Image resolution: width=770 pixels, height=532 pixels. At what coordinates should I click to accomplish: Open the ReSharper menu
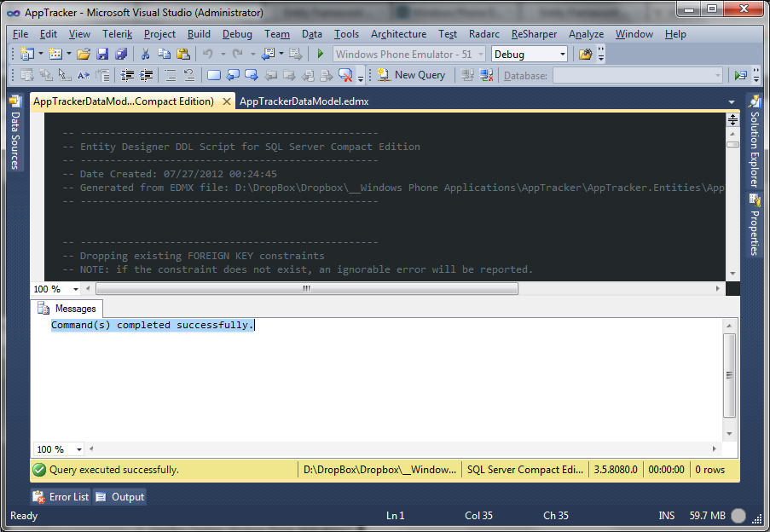pyautogui.click(x=534, y=34)
